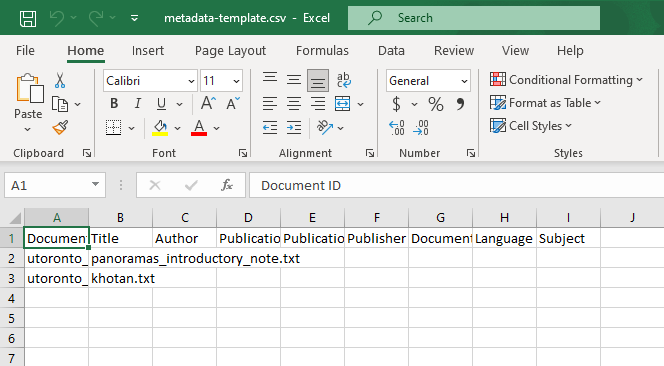Viewport: 664px width, 366px height.
Task: Click the Select All corner triangle
Action: pyautogui.click(x=15, y=218)
